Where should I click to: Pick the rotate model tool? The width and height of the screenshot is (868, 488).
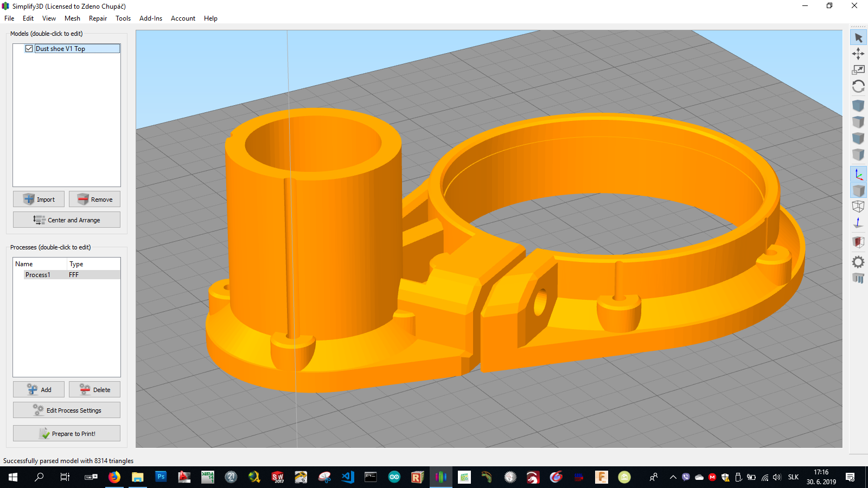point(858,86)
